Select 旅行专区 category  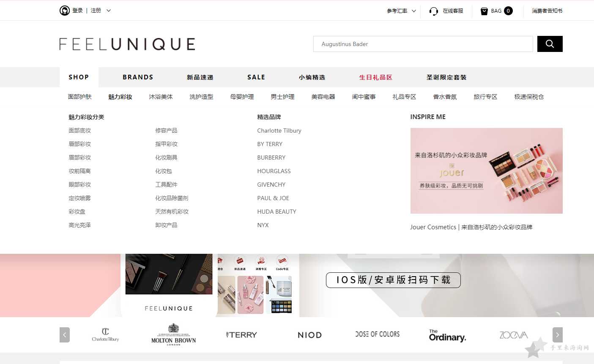point(485,97)
